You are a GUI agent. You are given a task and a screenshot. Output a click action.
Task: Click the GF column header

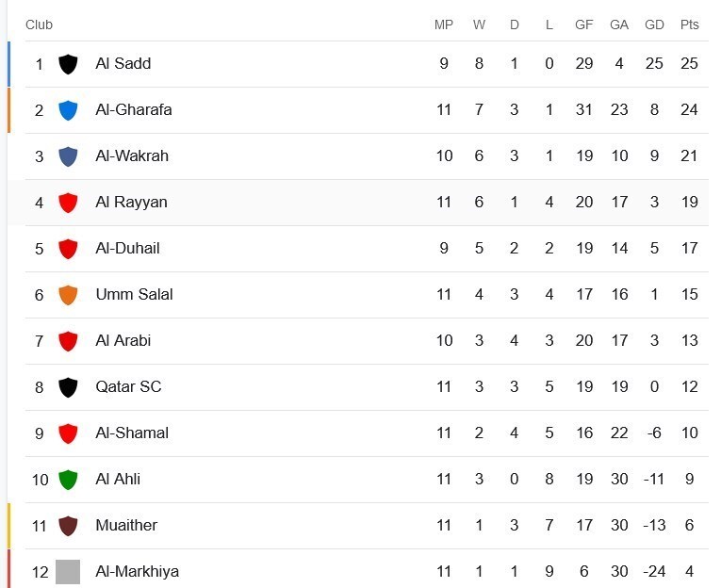click(x=584, y=24)
